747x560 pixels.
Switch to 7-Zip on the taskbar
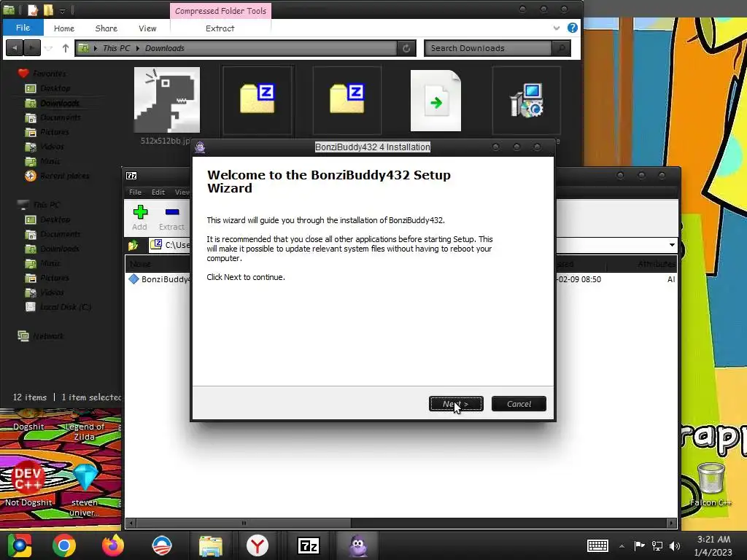tap(309, 545)
